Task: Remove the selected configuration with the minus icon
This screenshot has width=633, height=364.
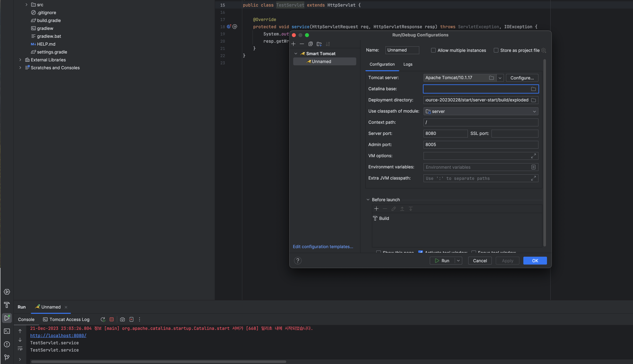Action: pyautogui.click(x=302, y=44)
